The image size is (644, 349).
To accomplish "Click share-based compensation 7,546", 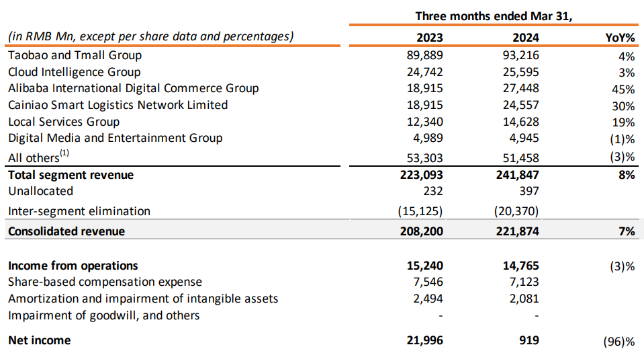I will pos(428,282).
